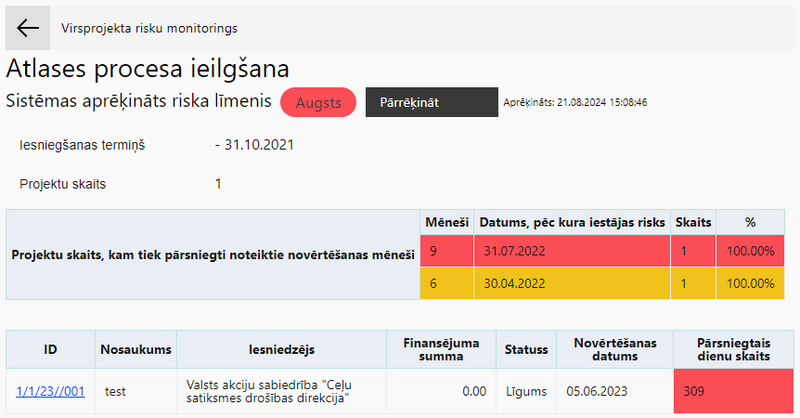
Task: Click the Aprēķināts timestamp text
Action: tap(575, 102)
